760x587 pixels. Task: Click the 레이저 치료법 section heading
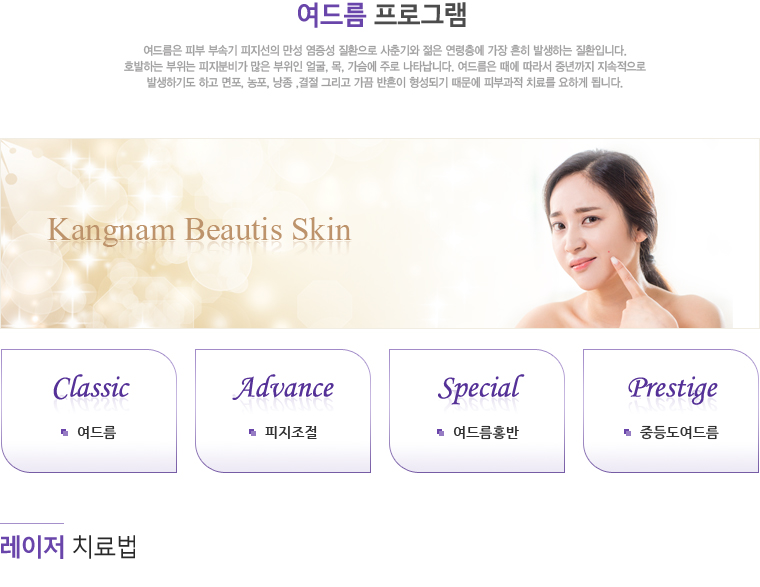[68, 546]
